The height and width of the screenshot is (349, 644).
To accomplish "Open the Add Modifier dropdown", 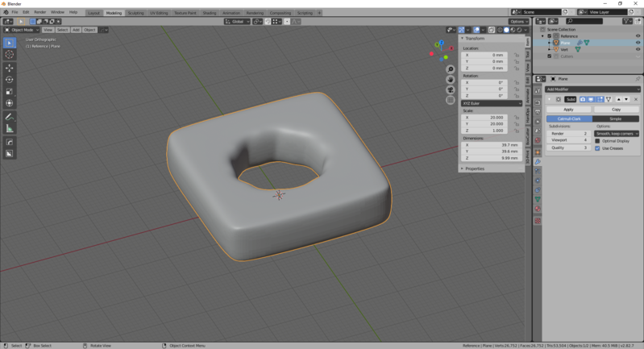I will (x=592, y=89).
